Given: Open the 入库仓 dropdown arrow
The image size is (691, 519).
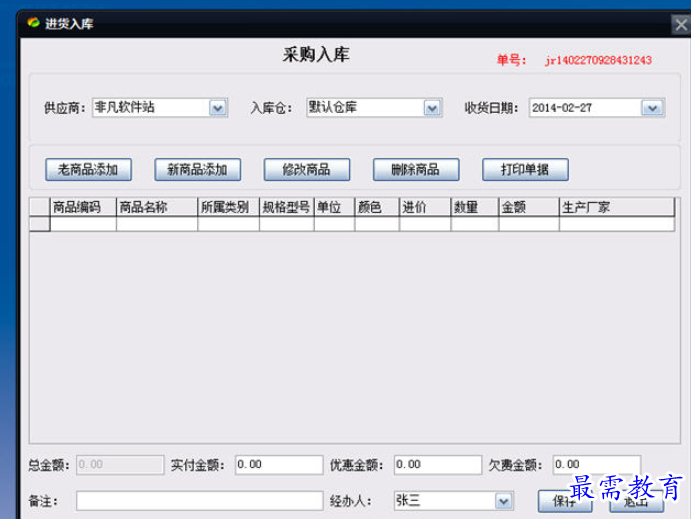Looking at the screenshot, I should [x=432, y=108].
